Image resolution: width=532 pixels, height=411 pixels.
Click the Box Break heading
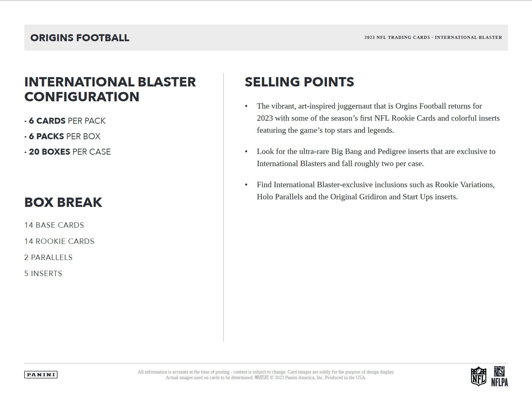point(63,202)
